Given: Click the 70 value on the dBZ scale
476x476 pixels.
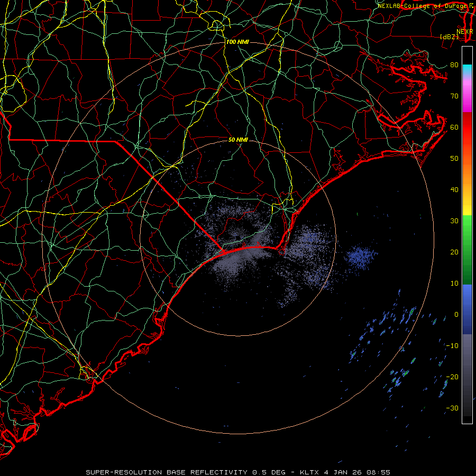Looking at the screenshot, I should 454,96.
